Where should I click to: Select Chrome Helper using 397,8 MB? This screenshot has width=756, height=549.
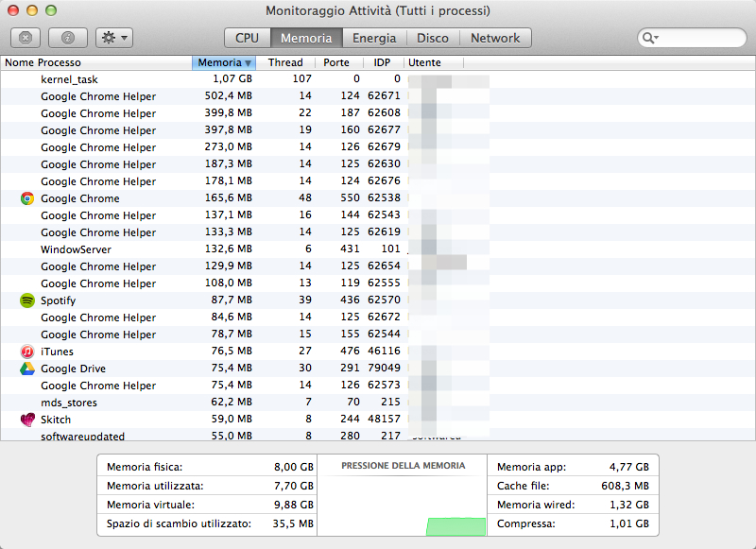click(x=378, y=130)
